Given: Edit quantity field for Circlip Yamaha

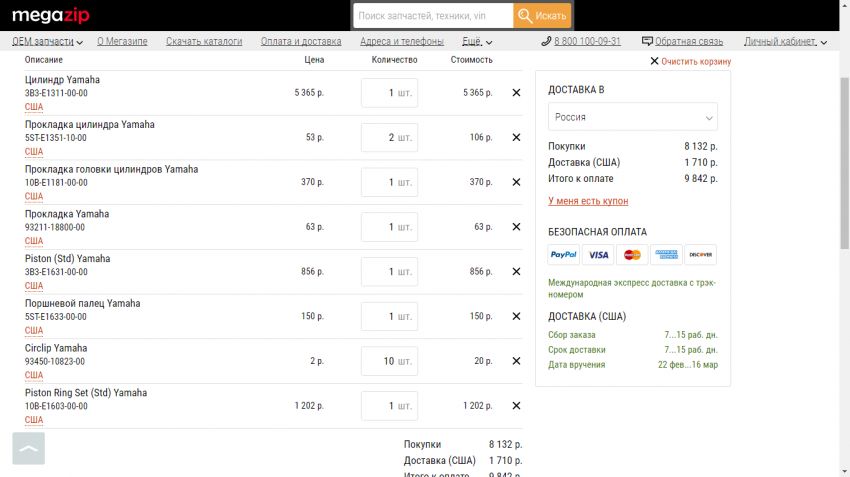Looking at the screenshot, I should (x=389, y=361).
